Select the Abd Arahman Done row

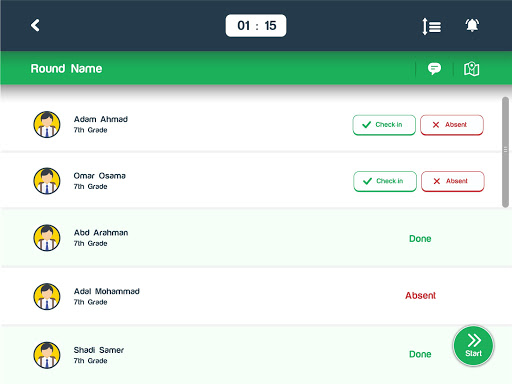[256, 238]
